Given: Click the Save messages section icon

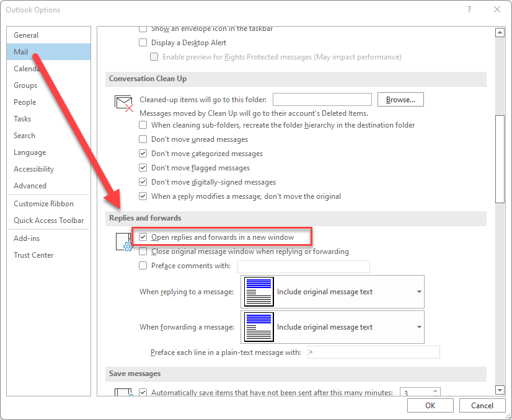Looking at the screenshot, I should tap(124, 392).
